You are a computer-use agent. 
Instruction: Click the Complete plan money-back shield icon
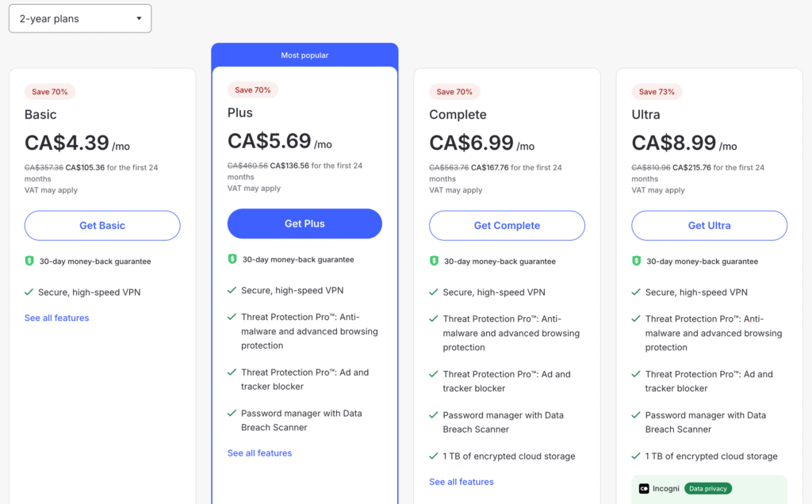point(435,261)
